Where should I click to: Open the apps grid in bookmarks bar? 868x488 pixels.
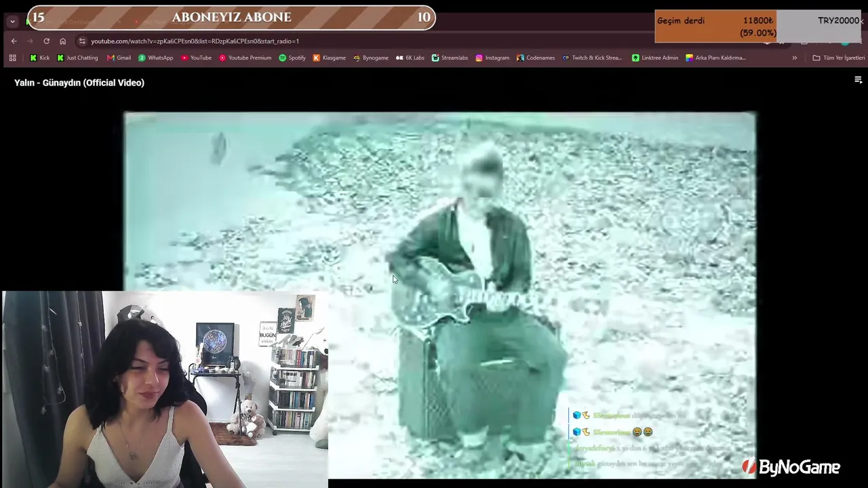tap(12, 58)
